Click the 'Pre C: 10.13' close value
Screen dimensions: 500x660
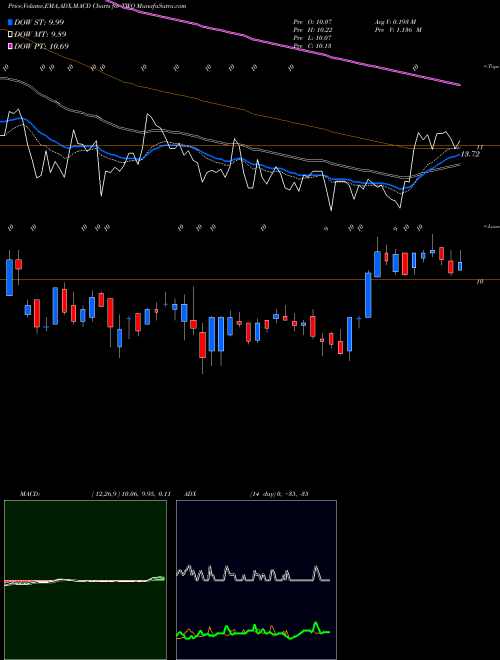click(312, 45)
